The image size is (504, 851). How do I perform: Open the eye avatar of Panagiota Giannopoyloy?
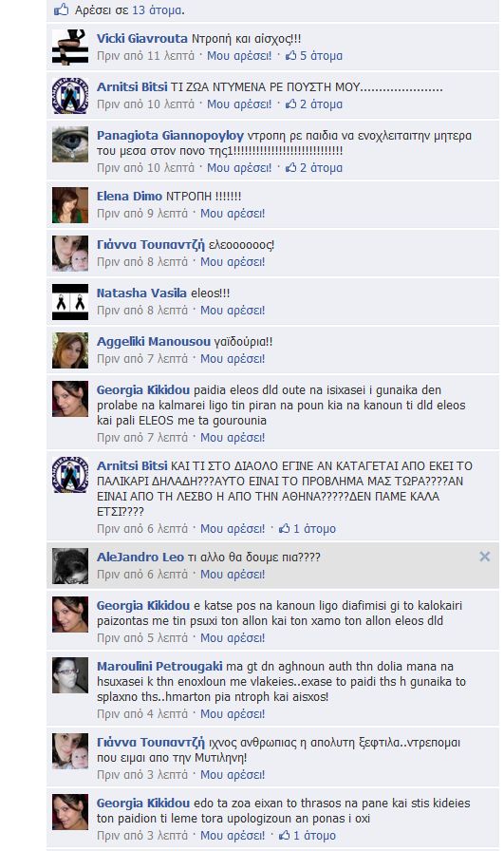(70, 144)
